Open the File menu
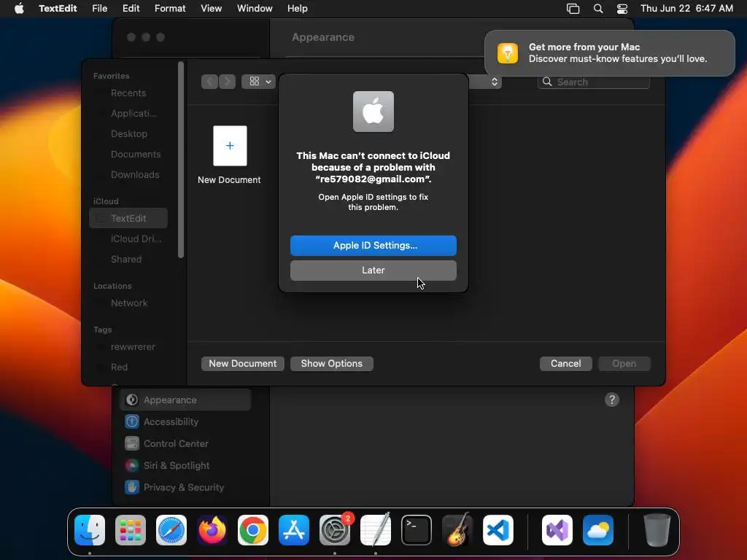 pos(99,8)
